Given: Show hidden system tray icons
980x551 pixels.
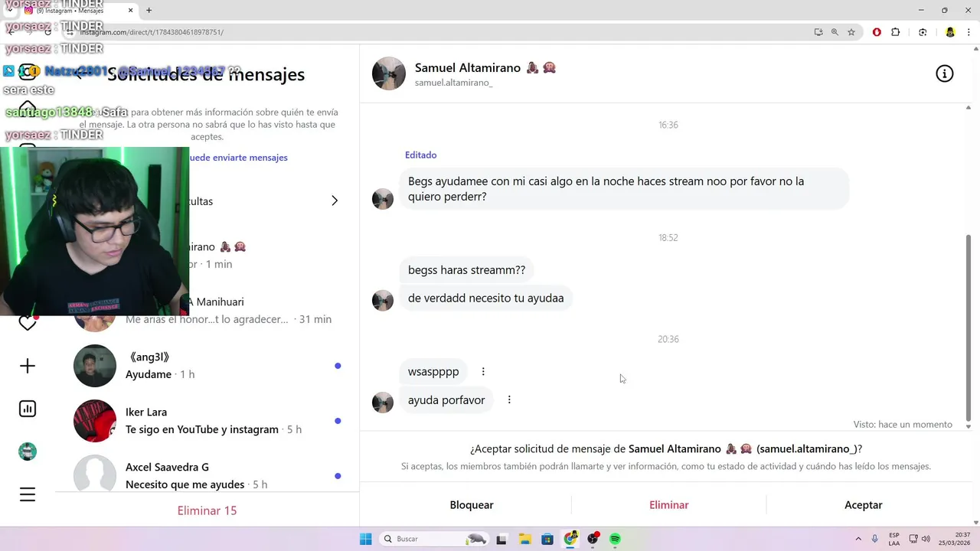Looking at the screenshot, I should pos(858,539).
